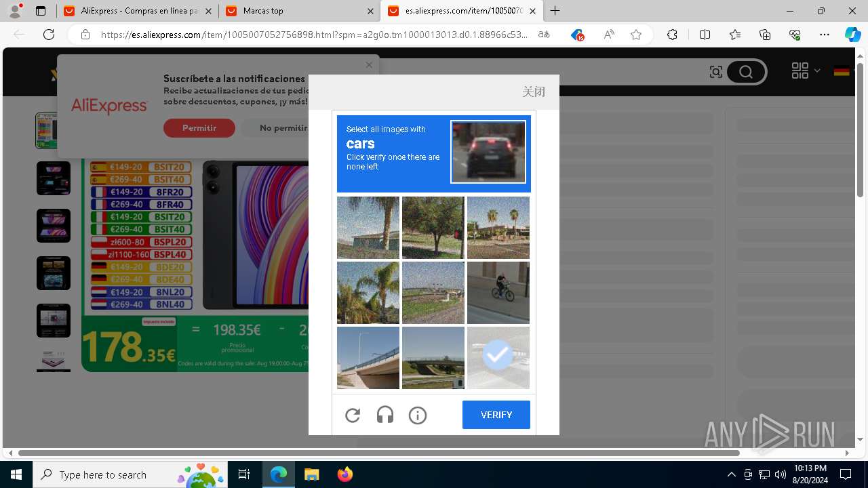Switch to AliExpress Compras en línea tab
868x488 pixels.
pyautogui.click(x=137, y=11)
